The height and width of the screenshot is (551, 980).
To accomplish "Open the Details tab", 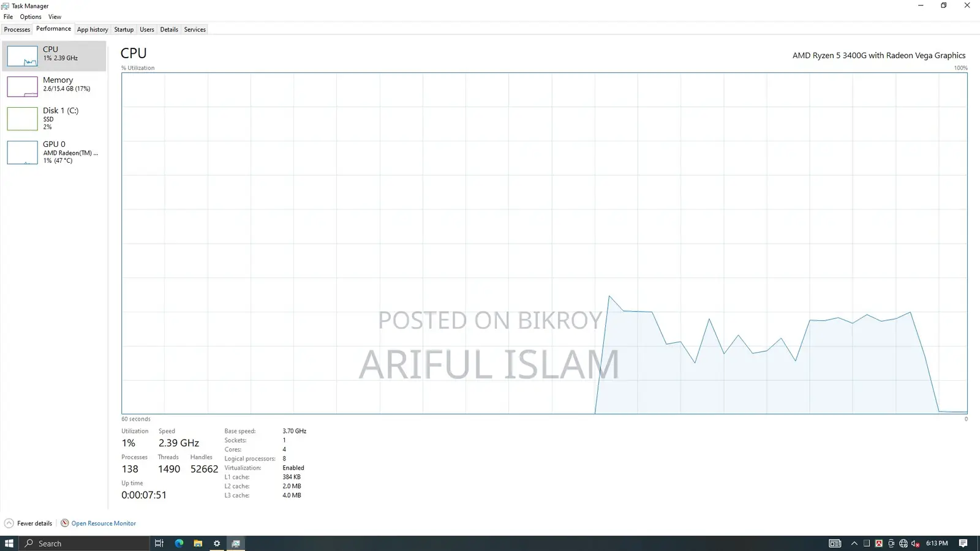I will (x=169, y=29).
